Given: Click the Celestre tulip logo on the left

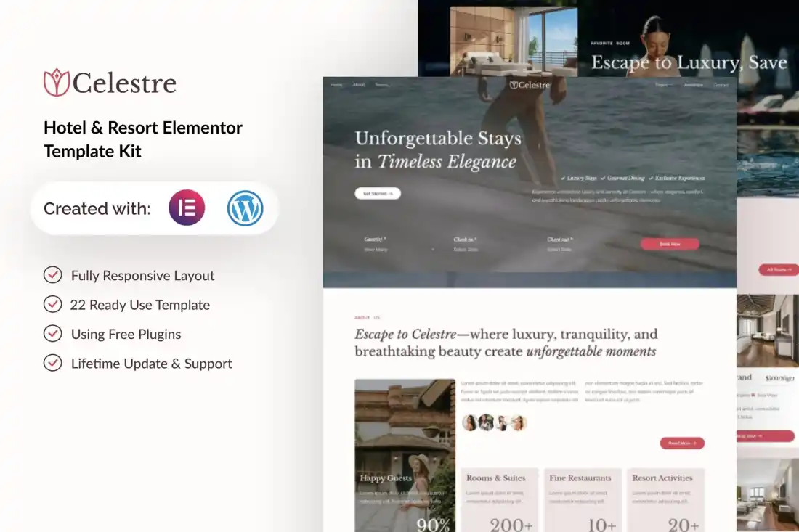Looking at the screenshot, I should tap(56, 83).
